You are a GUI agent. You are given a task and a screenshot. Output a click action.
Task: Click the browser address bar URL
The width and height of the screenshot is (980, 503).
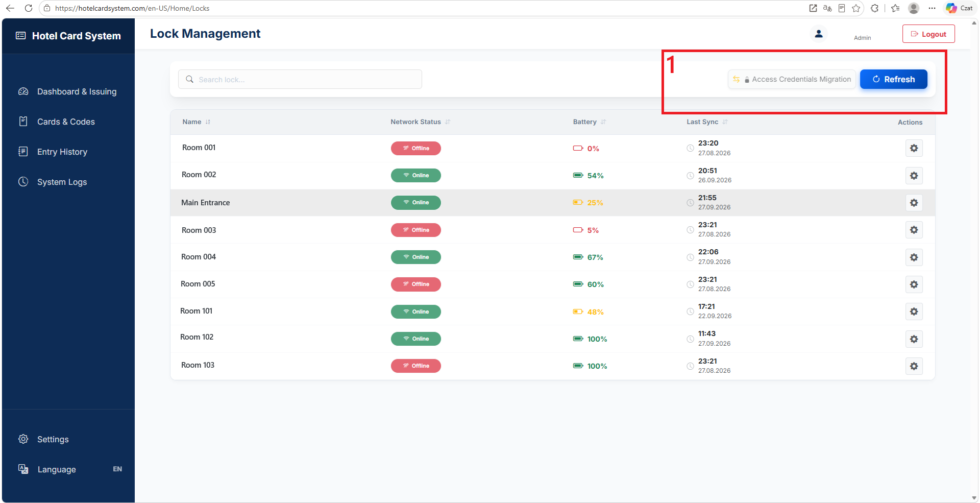point(132,8)
